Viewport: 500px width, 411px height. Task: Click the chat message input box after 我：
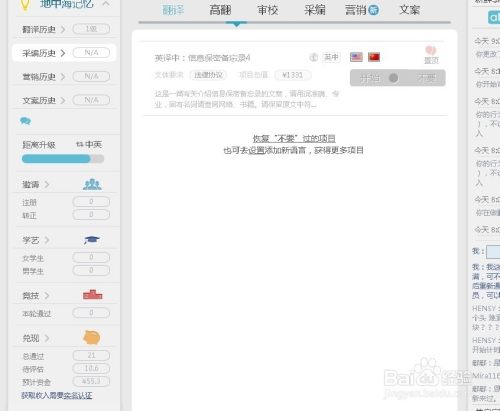pyautogui.click(x=493, y=252)
